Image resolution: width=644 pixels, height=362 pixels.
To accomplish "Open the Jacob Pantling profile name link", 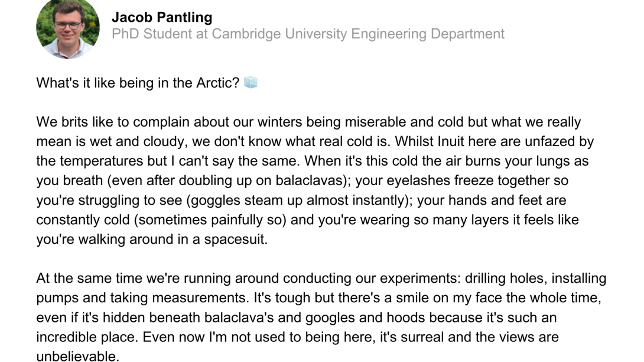I will coord(161,17).
